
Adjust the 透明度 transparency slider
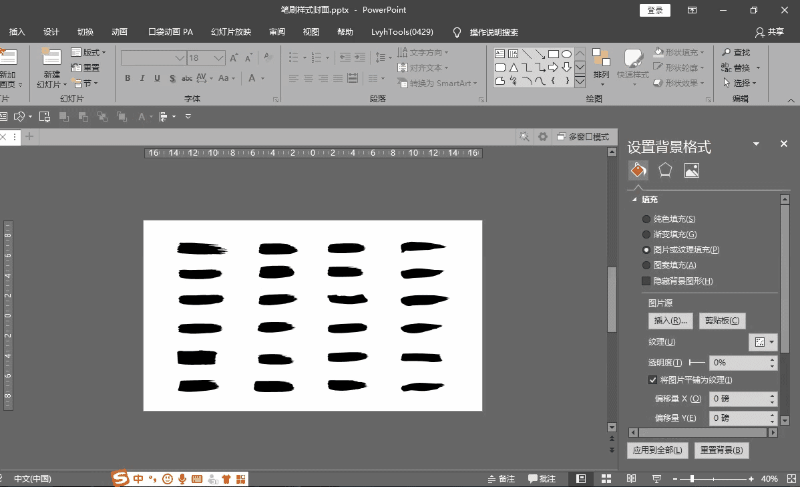[696, 363]
